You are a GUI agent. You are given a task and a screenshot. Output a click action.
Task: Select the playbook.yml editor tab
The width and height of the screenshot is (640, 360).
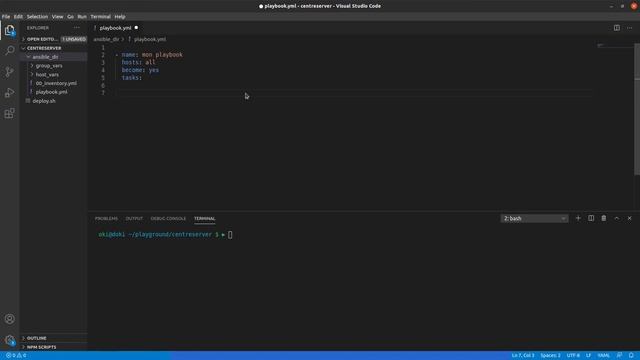coord(115,28)
